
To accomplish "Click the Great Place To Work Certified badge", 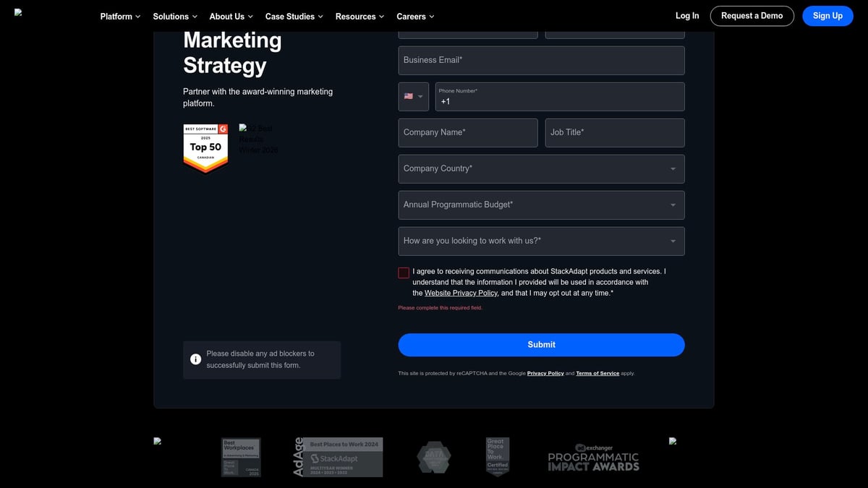I will point(498,456).
